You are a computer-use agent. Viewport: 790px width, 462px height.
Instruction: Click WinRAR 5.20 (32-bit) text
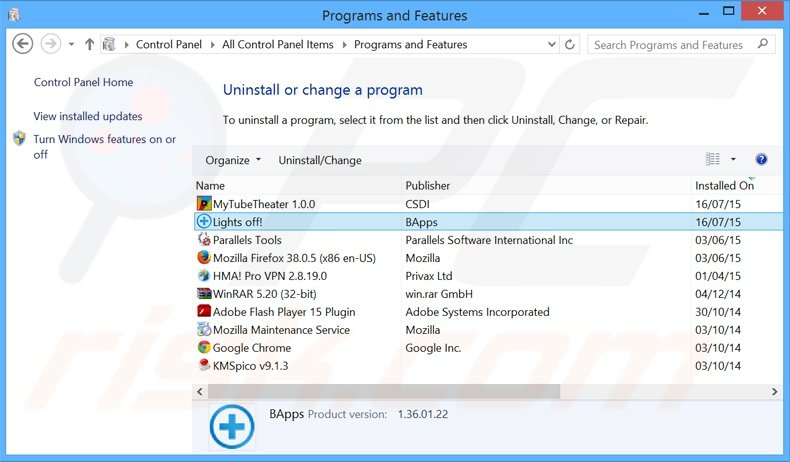tap(265, 294)
